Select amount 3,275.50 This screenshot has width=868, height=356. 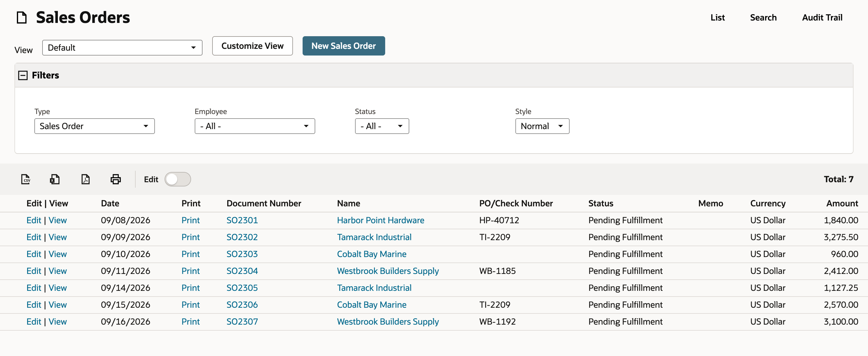point(841,237)
